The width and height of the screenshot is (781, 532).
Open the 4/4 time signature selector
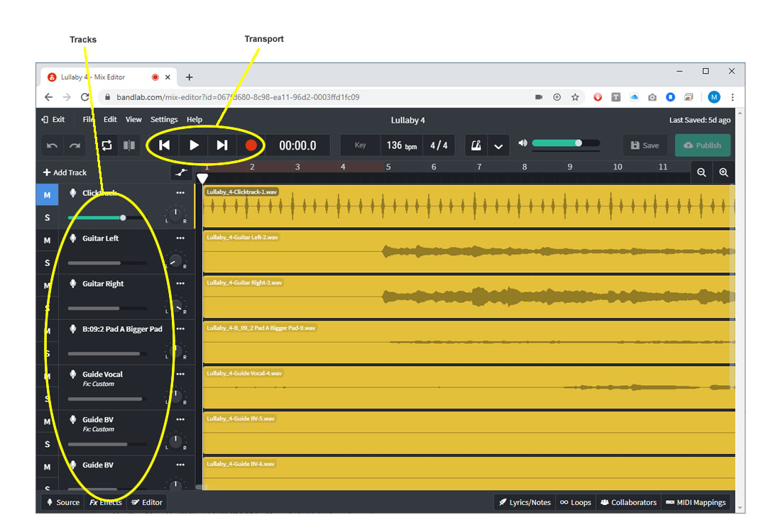point(439,145)
